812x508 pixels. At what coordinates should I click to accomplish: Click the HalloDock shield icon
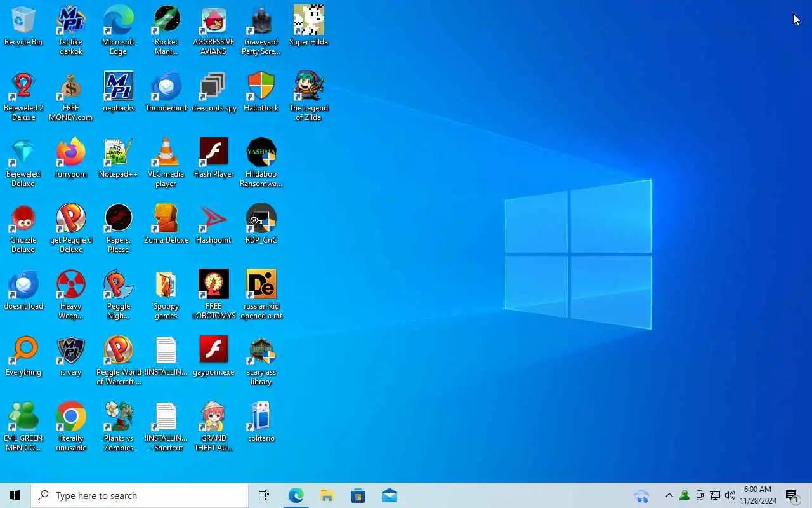pos(261,93)
